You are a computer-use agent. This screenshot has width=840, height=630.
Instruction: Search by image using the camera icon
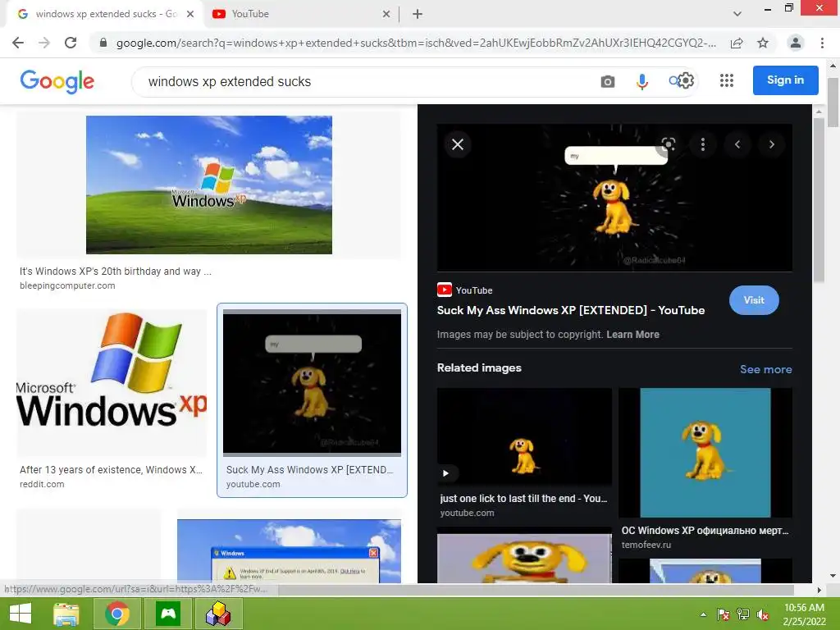point(608,81)
